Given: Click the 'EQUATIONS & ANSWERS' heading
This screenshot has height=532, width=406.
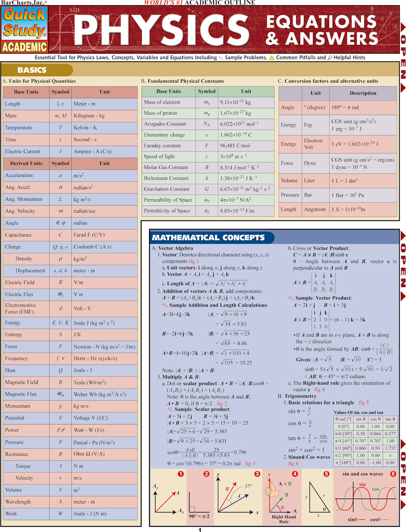Looking at the screenshot, I should click(x=322, y=30).
